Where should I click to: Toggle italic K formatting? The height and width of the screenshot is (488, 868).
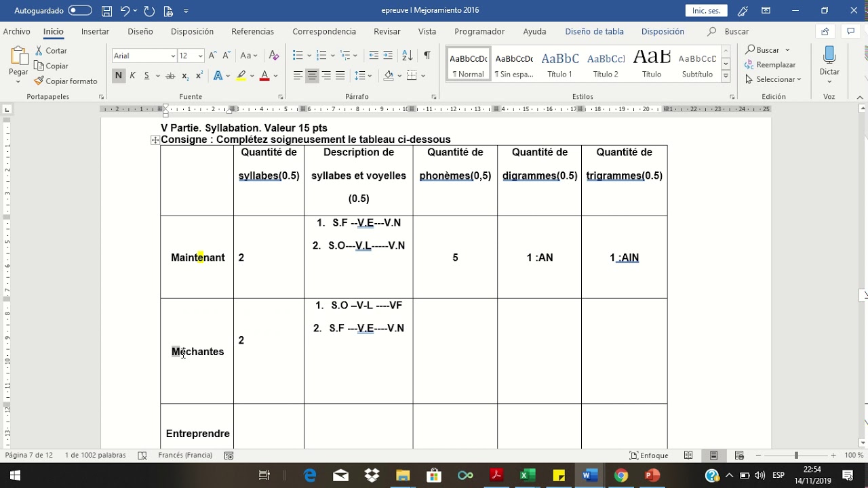pos(133,75)
